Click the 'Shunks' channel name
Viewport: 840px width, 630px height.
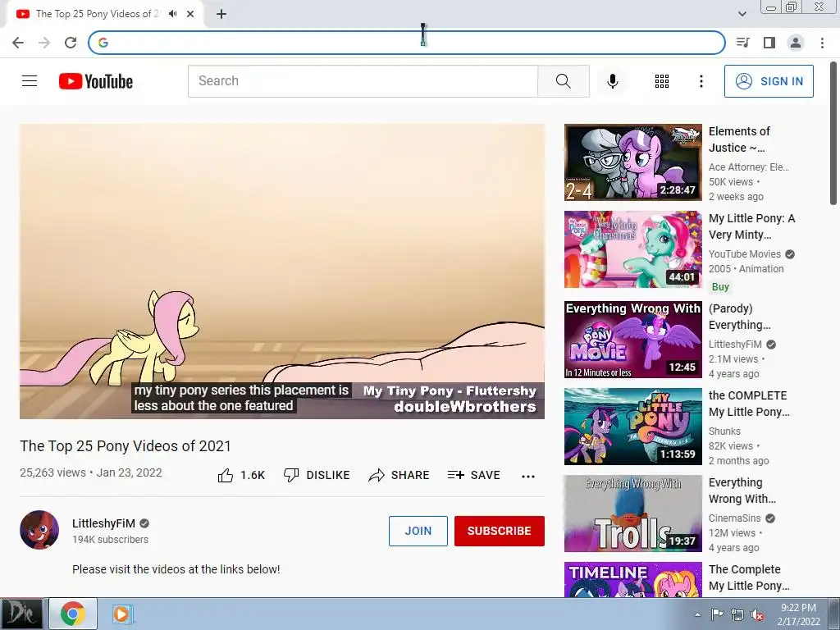pyautogui.click(x=724, y=431)
